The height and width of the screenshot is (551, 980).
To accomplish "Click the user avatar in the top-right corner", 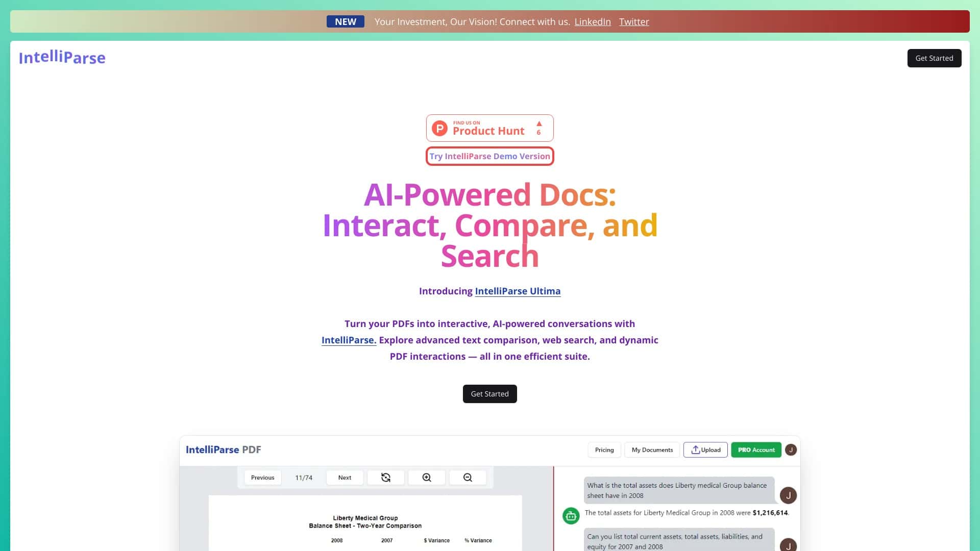I will tap(791, 450).
